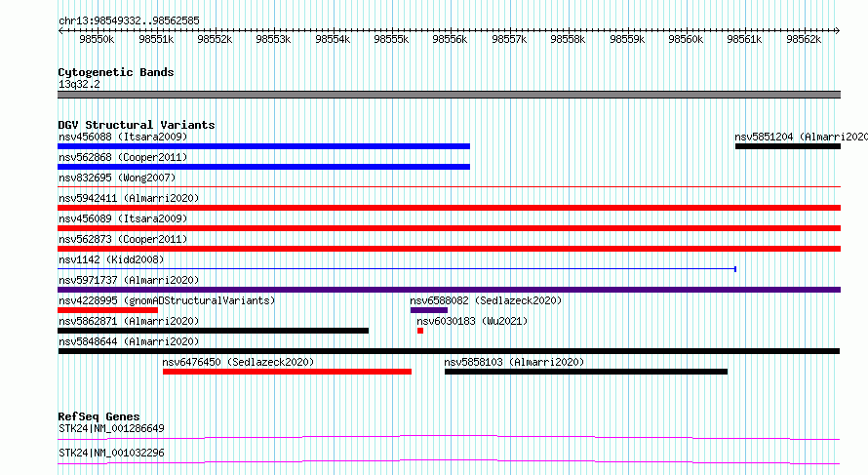Click the chr13:98549332..98562585 coordinate label
The image size is (868, 475).
[129, 21]
